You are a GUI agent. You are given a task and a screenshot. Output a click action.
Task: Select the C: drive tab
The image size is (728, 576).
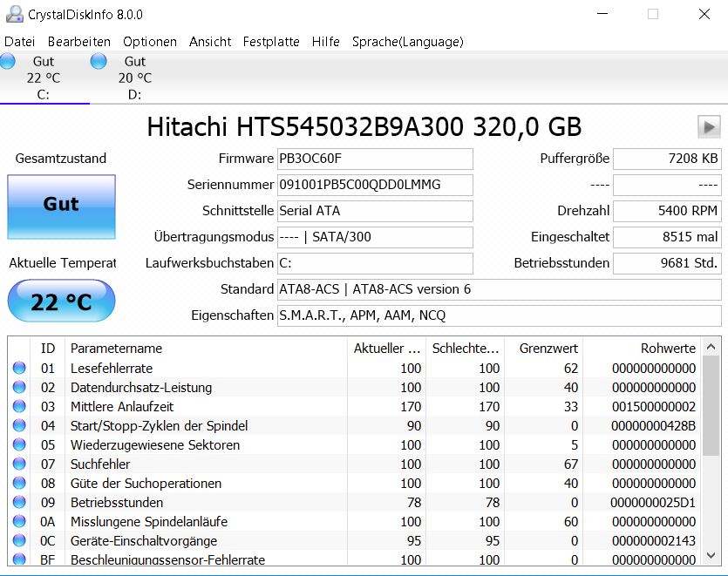pyautogui.click(x=44, y=78)
